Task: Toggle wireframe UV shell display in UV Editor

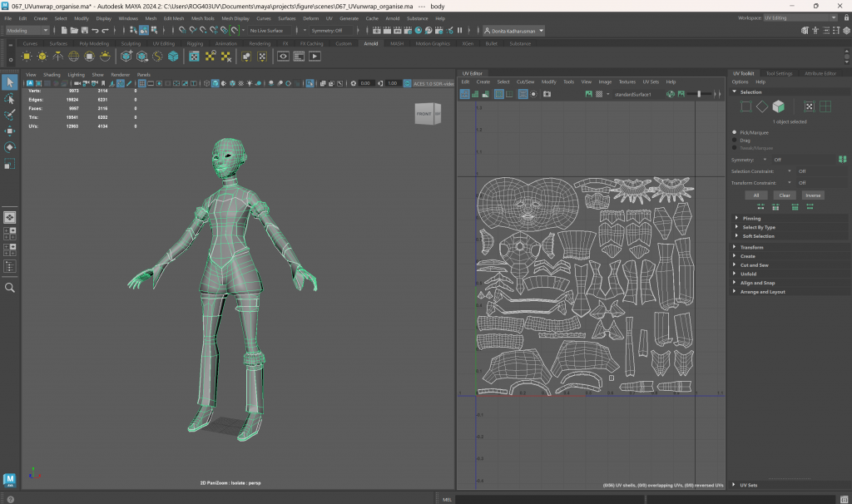Action: coord(464,94)
